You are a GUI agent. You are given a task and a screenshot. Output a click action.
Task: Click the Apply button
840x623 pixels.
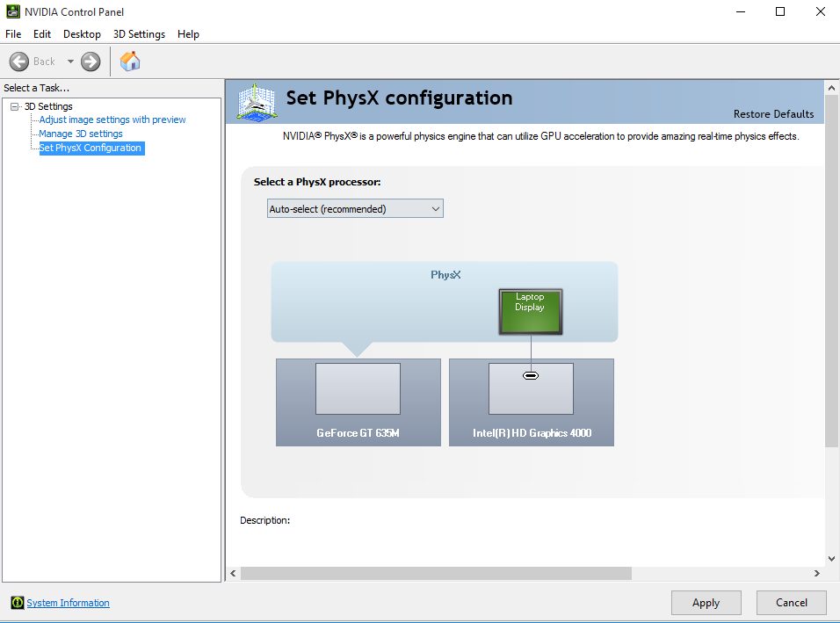point(706,603)
